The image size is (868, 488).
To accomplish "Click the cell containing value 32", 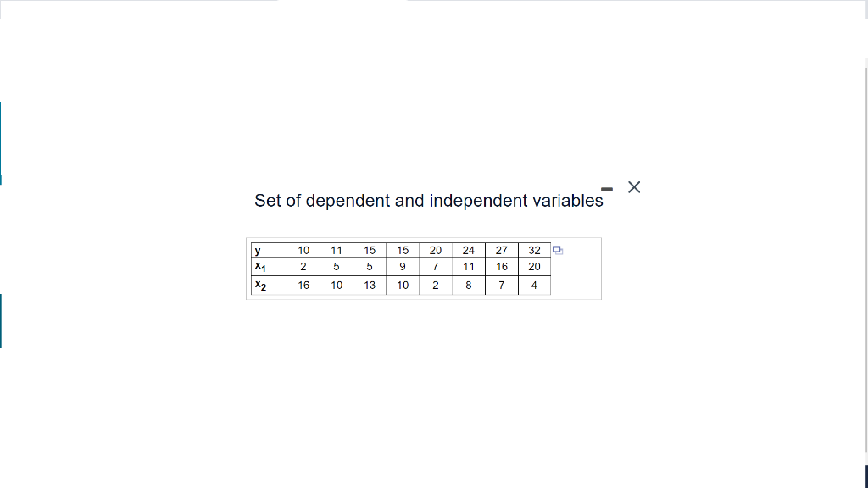I will tap(534, 250).
